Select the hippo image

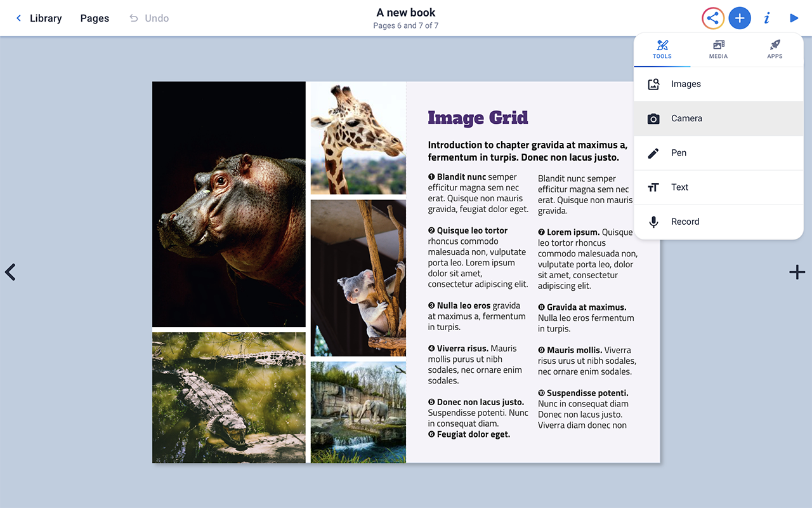click(x=229, y=204)
